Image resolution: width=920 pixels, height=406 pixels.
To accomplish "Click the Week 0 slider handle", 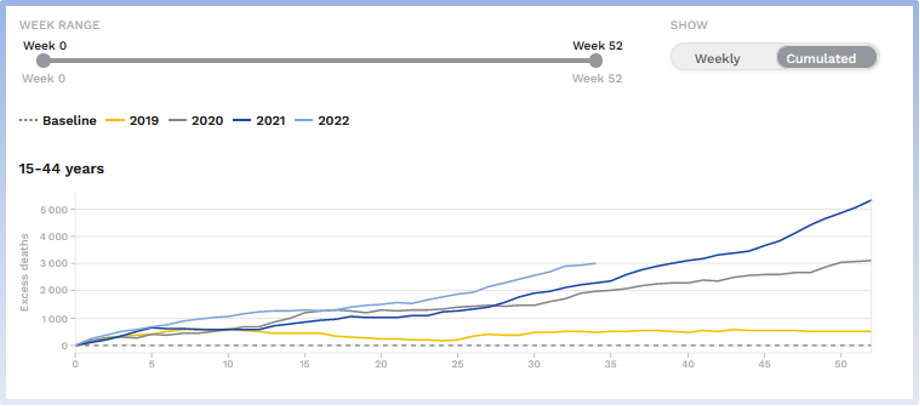I will [42, 61].
